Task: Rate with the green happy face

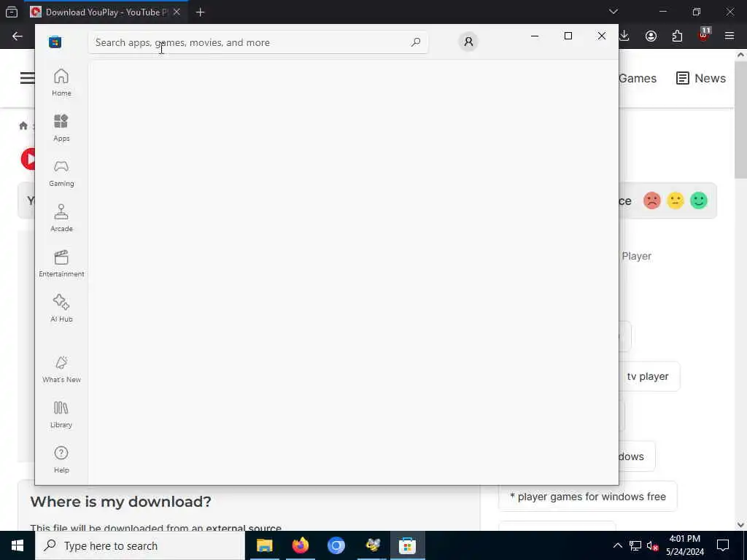Action: [x=698, y=201]
